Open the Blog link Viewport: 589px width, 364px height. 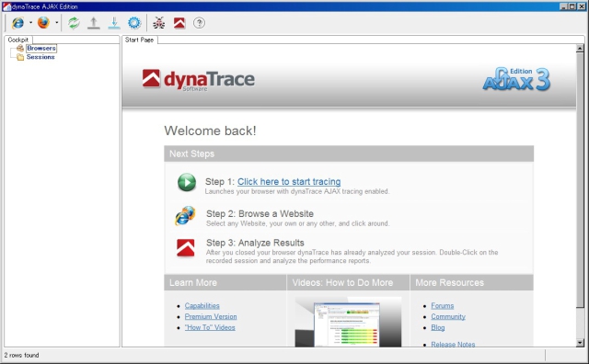click(438, 327)
